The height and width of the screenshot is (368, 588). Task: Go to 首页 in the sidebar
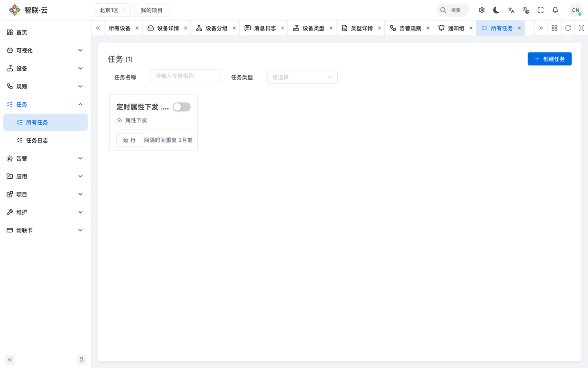[x=45, y=32]
